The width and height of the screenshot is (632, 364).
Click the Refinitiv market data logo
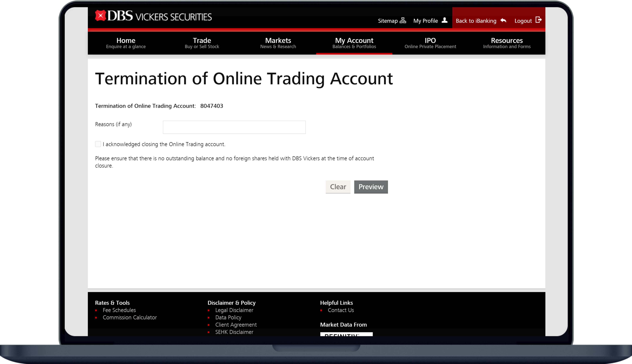(x=346, y=335)
